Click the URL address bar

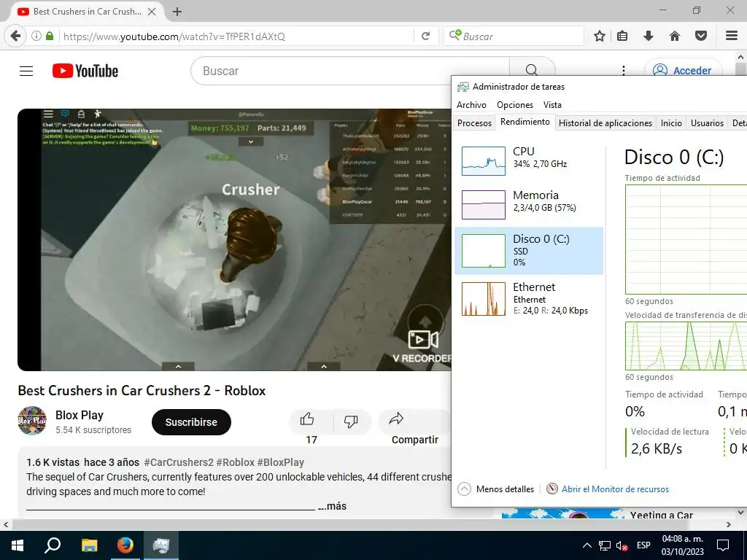tap(236, 36)
